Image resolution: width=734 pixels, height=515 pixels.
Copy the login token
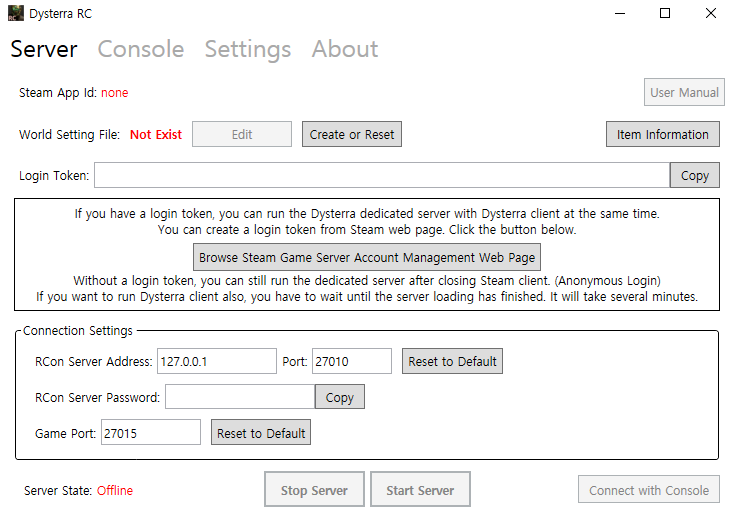tap(694, 175)
